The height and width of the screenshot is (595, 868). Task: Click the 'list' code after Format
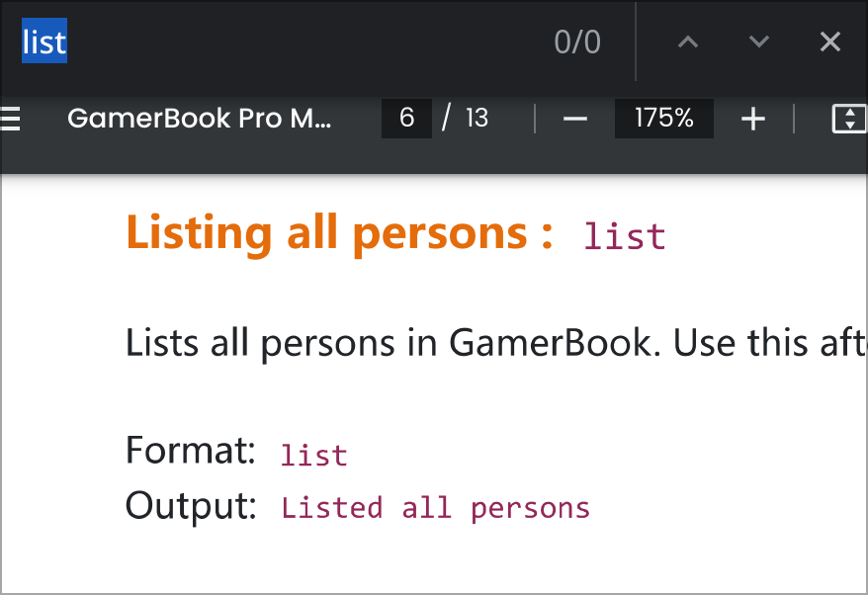tap(313, 456)
